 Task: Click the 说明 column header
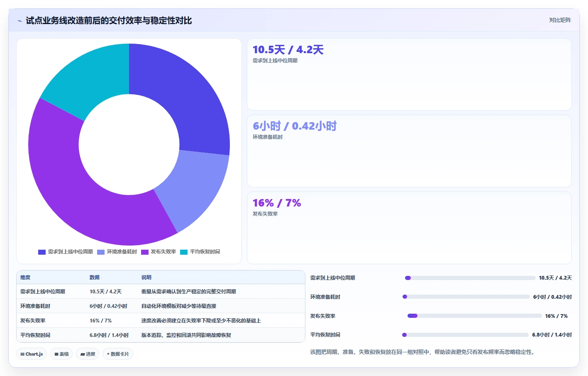146,278
